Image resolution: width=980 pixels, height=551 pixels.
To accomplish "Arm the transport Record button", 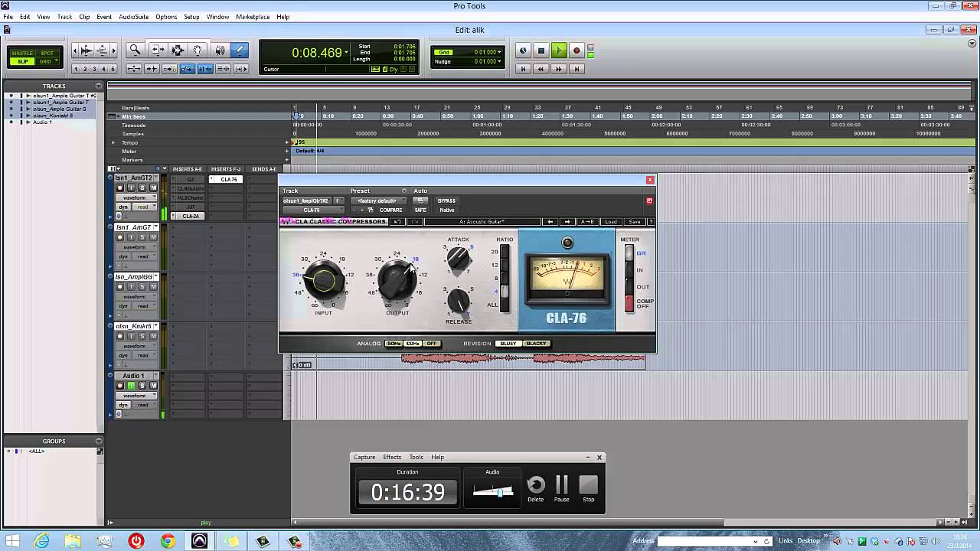I will (x=577, y=51).
